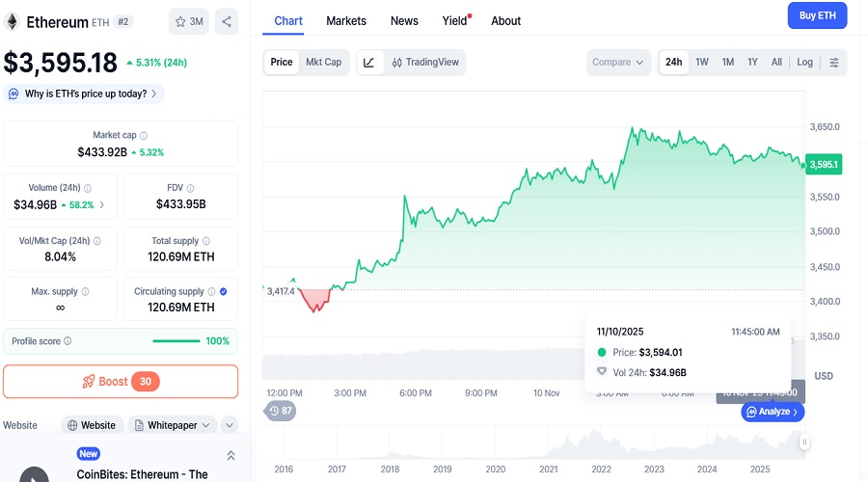Open the info icon beside Max. supply
The width and height of the screenshot is (868, 482).
click(85, 292)
